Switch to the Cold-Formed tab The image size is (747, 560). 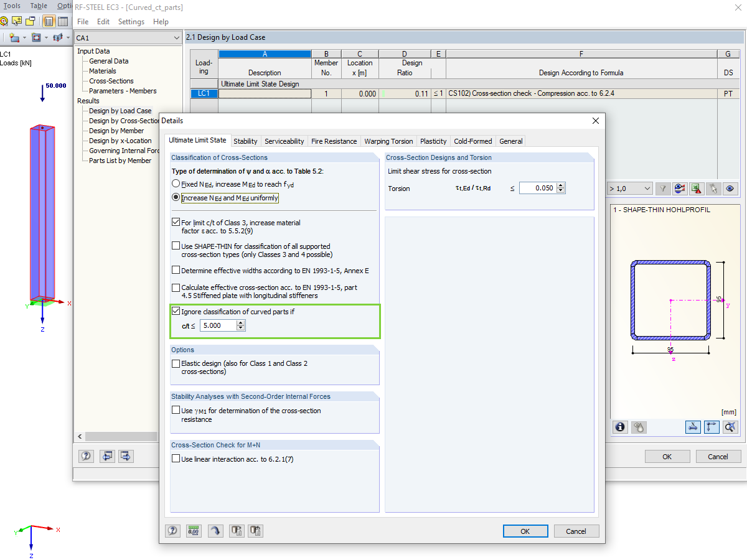point(473,141)
